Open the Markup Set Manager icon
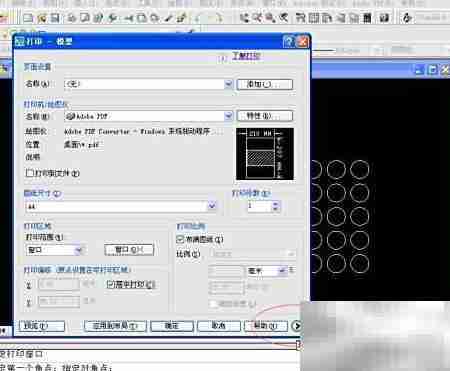The image size is (450, 371). [354, 18]
